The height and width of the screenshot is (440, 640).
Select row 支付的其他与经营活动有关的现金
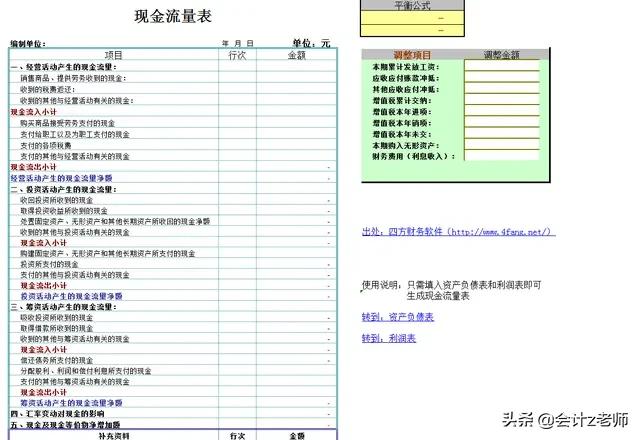(x=173, y=156)
